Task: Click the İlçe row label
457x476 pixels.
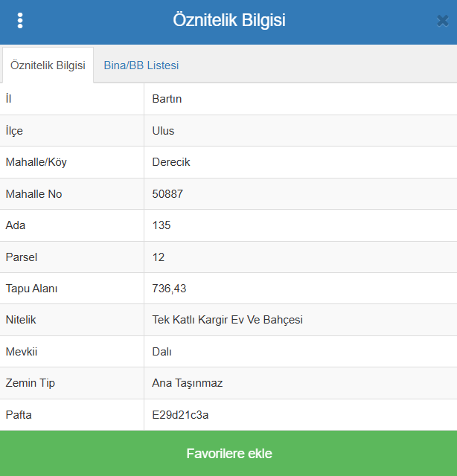Action: tap(14, 131)
